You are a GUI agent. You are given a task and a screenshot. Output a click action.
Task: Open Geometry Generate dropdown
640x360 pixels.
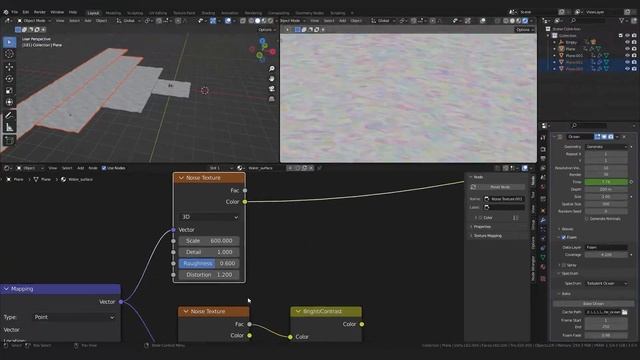[x=606, y=147]
